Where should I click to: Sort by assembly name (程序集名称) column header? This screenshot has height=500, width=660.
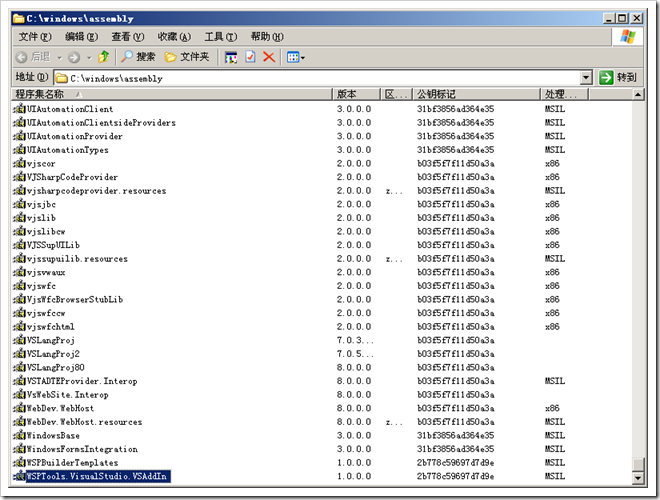click(173, 94)
